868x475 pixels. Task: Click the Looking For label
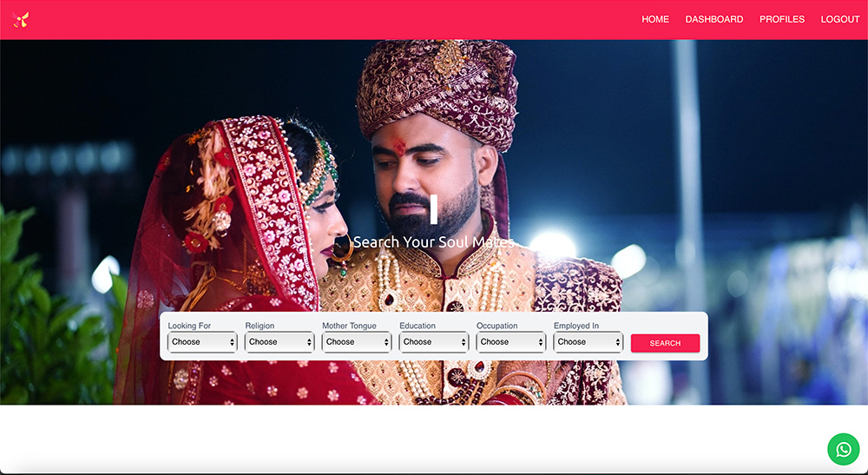click(x=189, y=326)
